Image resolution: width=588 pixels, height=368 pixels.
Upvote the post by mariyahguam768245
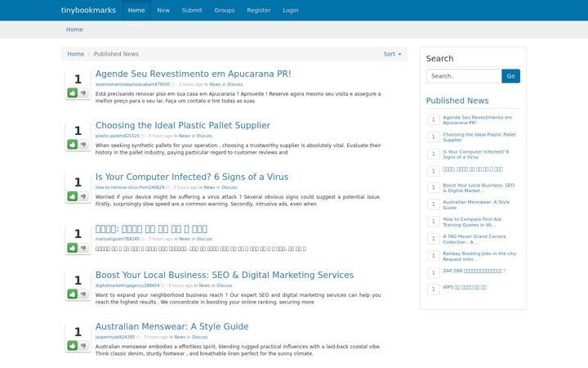click(x=73, y=248)
